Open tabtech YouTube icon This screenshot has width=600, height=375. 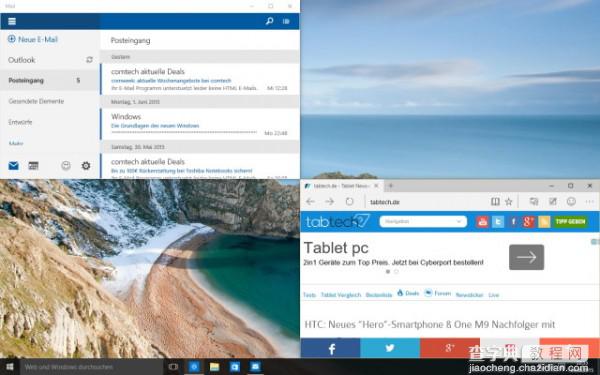(x=482, y=222)
